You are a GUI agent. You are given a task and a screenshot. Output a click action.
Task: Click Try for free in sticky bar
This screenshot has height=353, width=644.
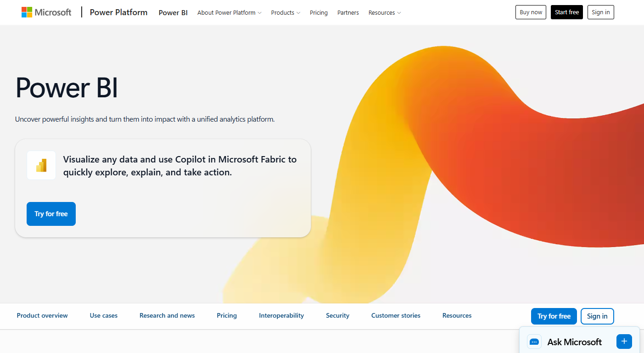pyautogui.click(x=554, y=316)
